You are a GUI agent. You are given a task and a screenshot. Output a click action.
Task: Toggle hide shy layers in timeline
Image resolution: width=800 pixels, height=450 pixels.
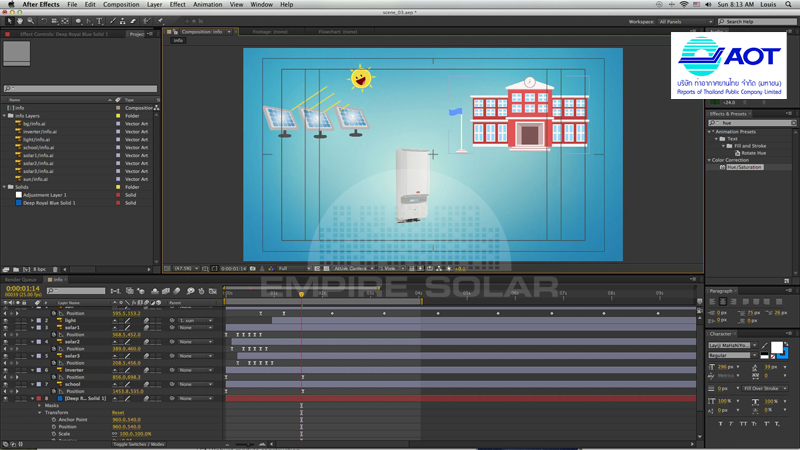point(155,291)
